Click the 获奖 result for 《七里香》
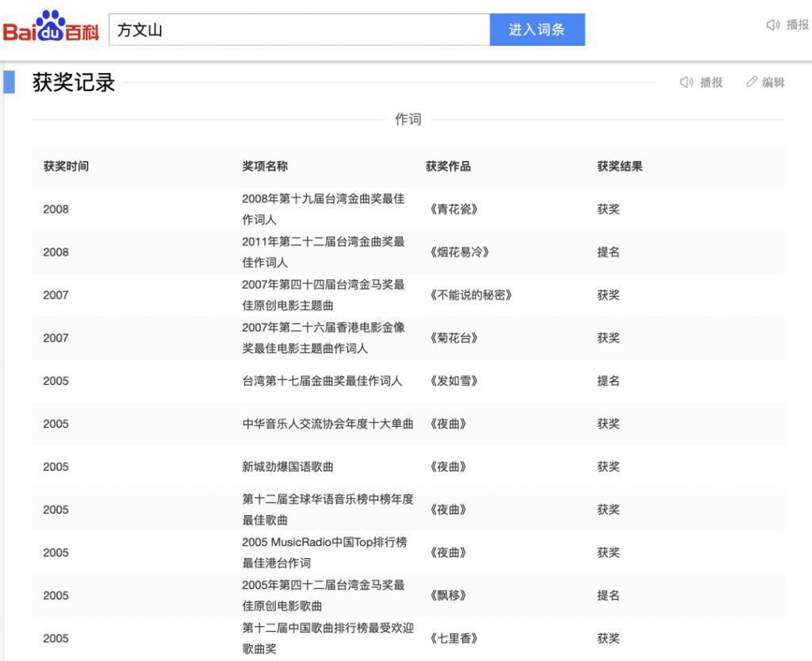This screenshot has height=661, width=812. point(608,639)
